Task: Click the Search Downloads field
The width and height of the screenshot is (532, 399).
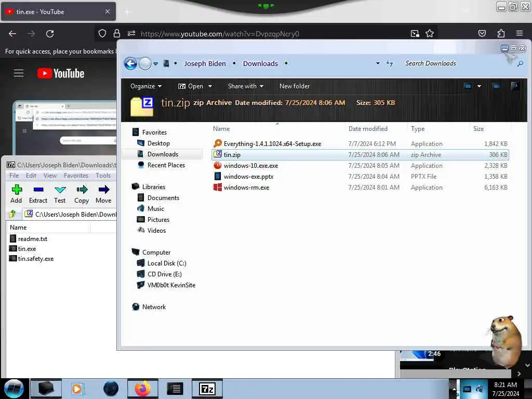Action: click(458, 63)
